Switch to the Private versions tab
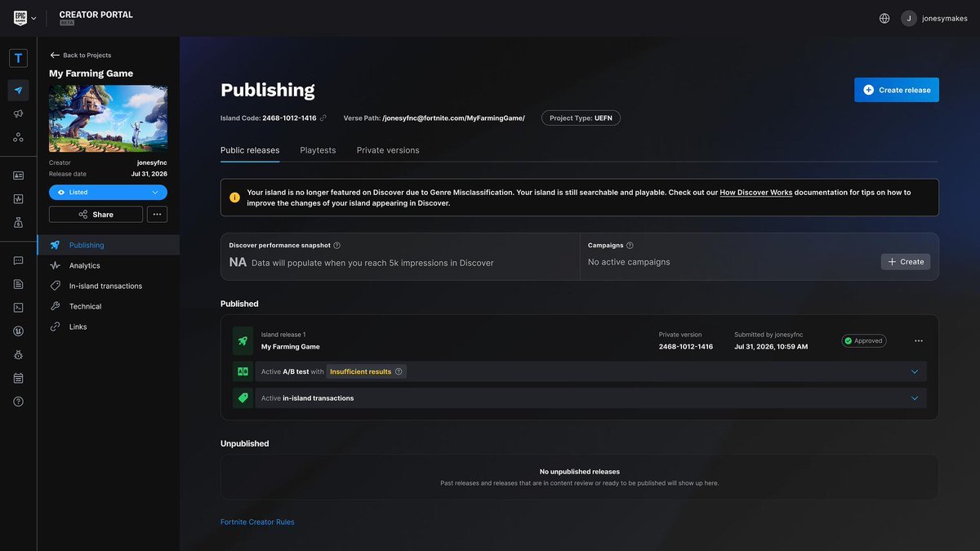 pos(388,150)
